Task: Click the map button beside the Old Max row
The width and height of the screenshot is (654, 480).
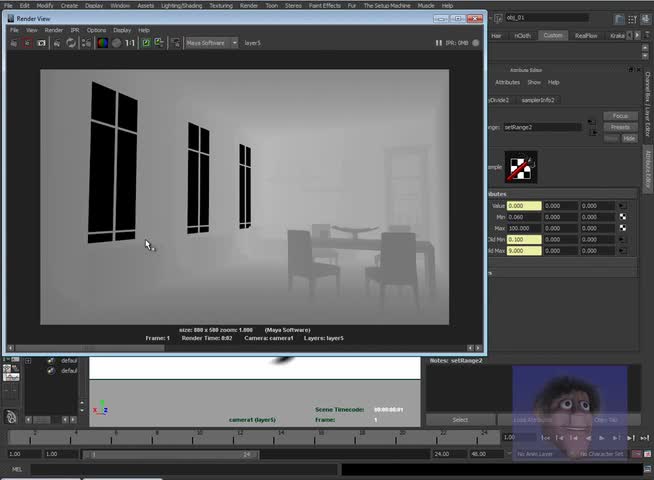Action: click(x=622, y=251)
